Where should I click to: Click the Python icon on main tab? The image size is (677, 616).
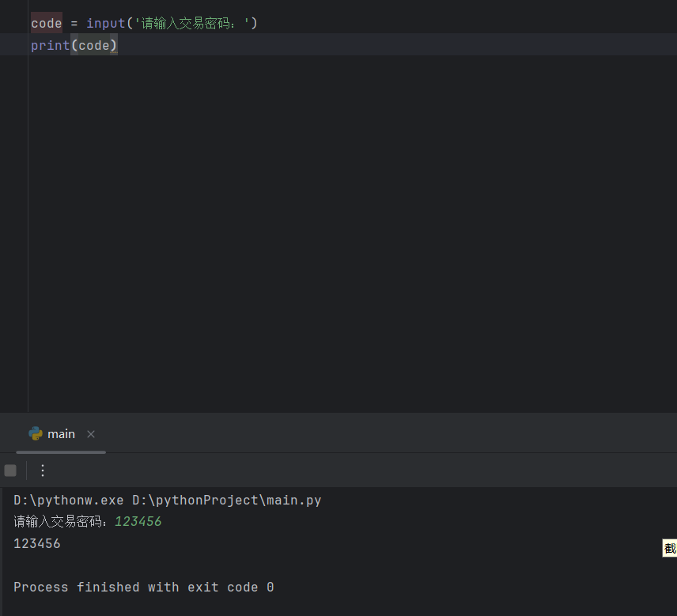tap(36, 433)
